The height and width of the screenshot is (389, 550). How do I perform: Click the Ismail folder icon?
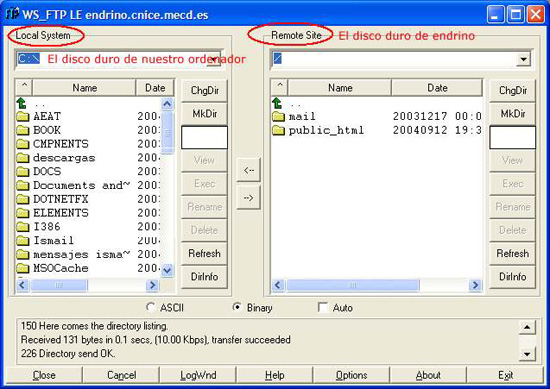22,241
